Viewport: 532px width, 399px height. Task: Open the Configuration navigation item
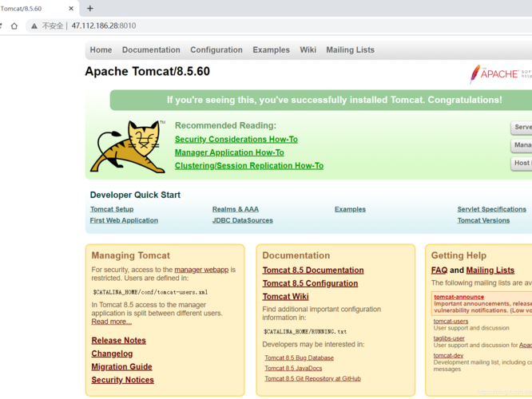[216, 49]
